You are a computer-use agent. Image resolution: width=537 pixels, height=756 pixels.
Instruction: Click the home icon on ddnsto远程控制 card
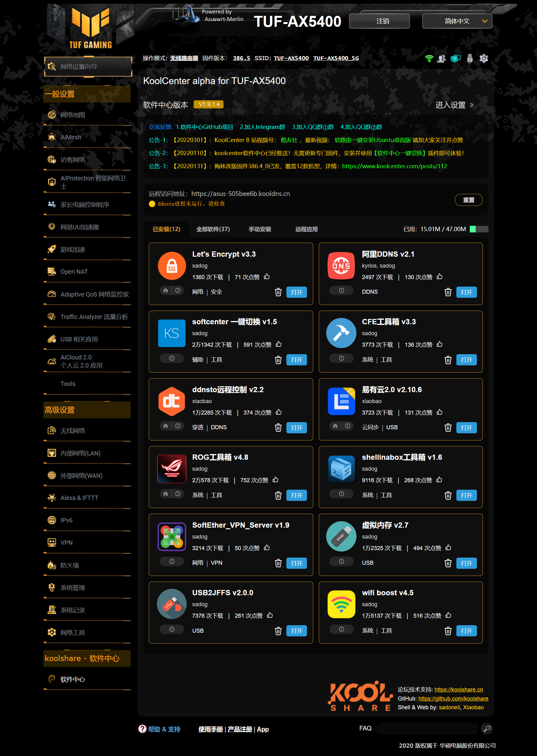[166, 426]
